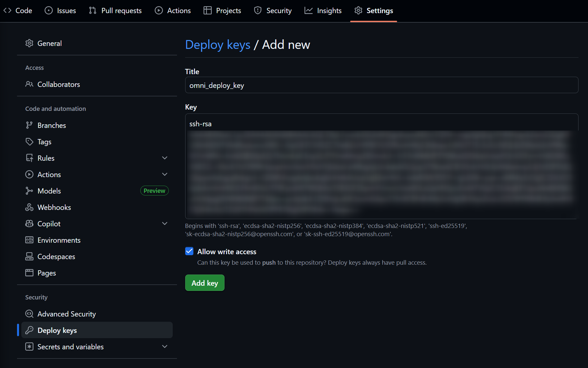Screen dimensions: 588x368
Task: Click the Add key button
Action: 205,283
